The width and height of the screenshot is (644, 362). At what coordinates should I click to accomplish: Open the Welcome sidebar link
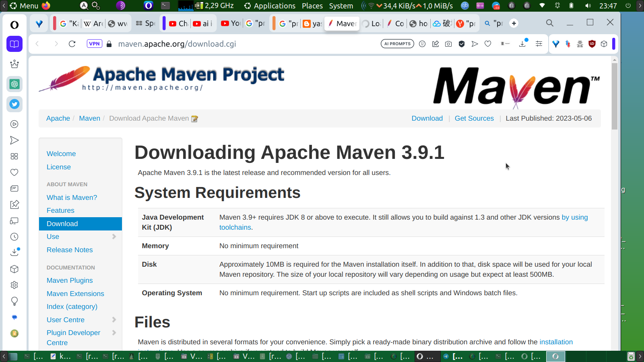pos(61,154)
